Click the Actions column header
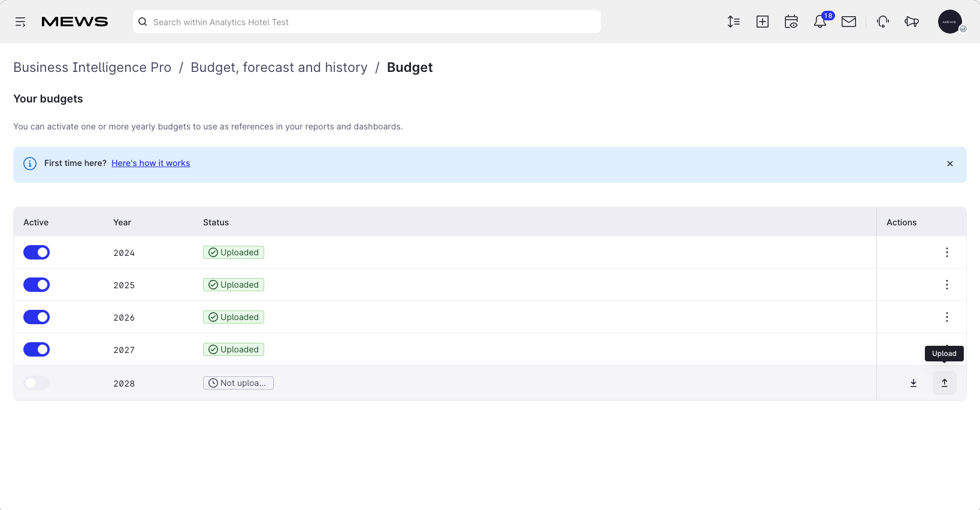Image resolution: width=980 pixels, height=510 pixels. (902, 222)
